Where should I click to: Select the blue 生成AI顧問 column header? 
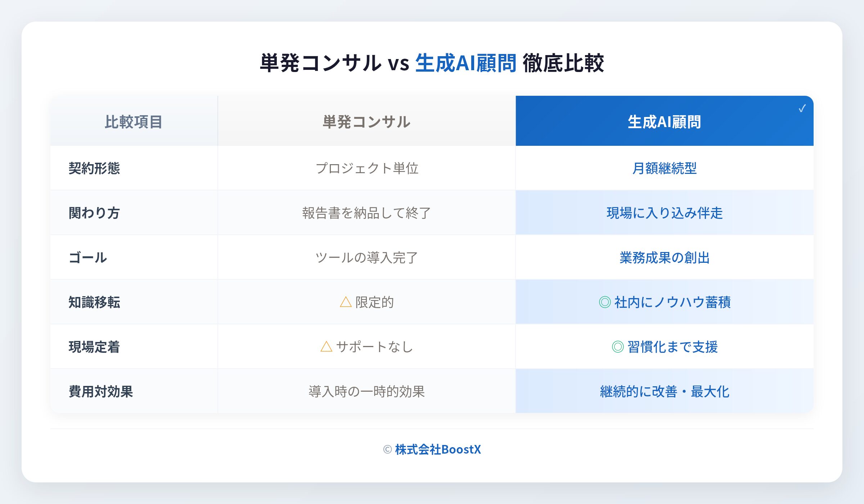click(x=664, y=122)
